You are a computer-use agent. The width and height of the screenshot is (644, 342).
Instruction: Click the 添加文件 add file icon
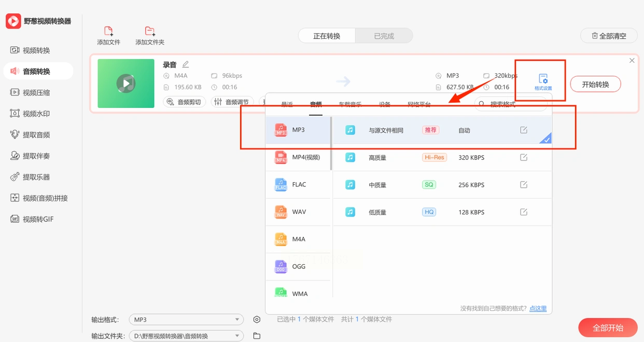[108, 31]
